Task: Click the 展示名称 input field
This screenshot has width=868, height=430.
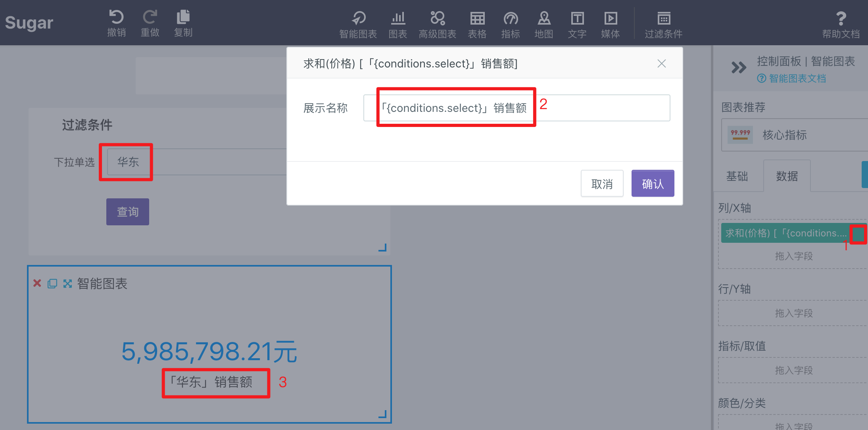Action: (517, 108)
